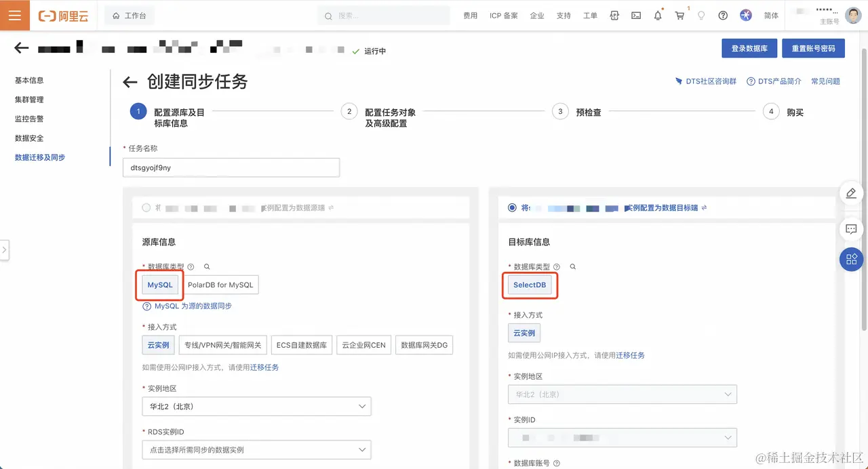Click the colorful AI assistant icon
The height and width of the screenshot is (469, 868).
745,16
